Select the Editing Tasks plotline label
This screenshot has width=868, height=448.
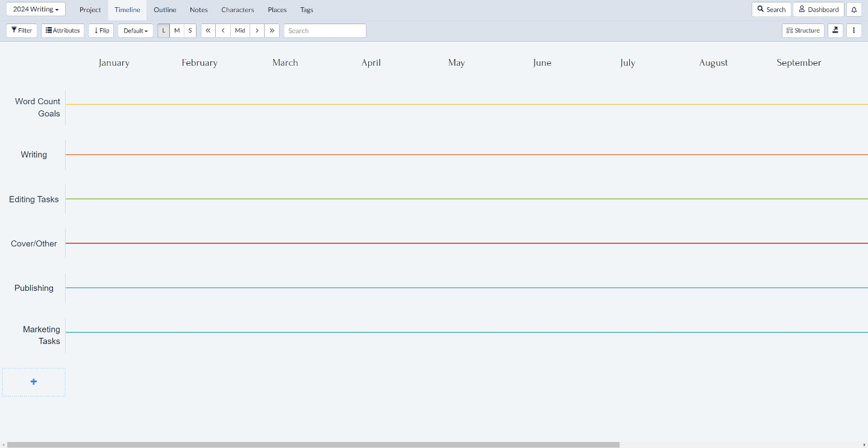coord(34,199)
